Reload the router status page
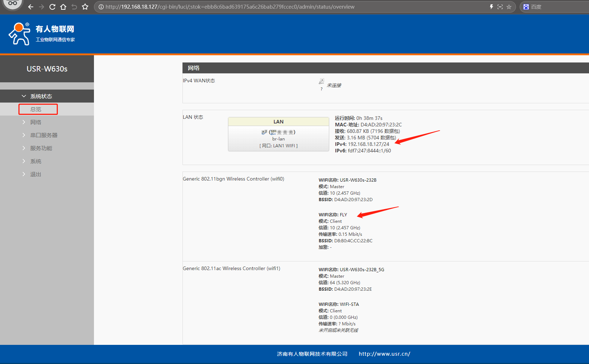Image resolution: width=589 pixels, height=364 pixels. [x=52, y=7]
